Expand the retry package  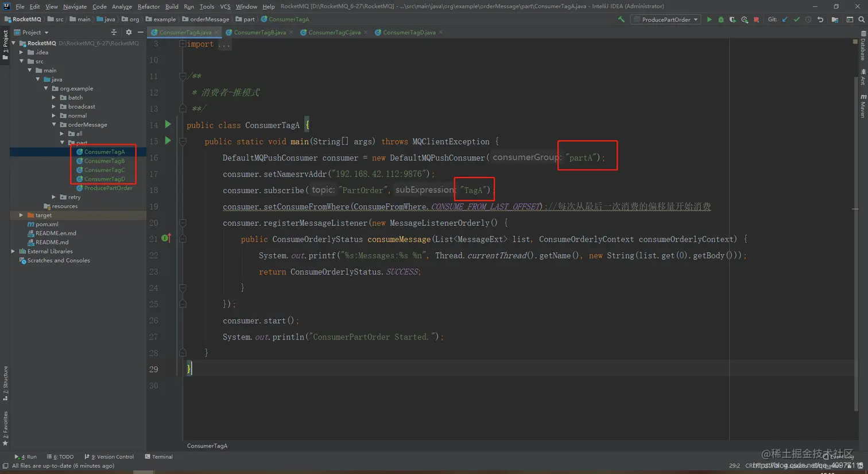click(54, 197)
